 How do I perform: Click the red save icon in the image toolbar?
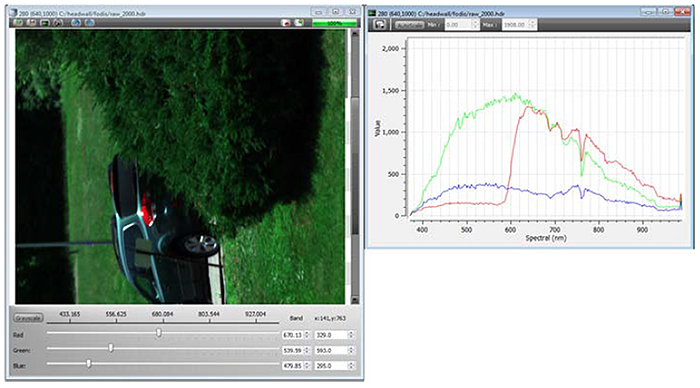coord(31,23)
